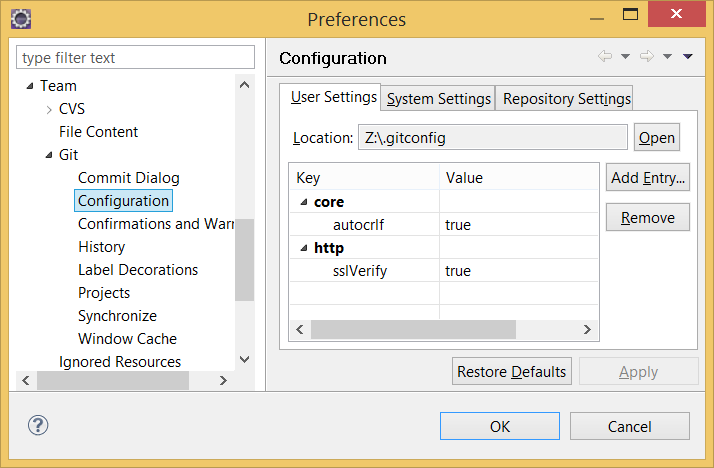This screenshot has height=468, width=714.
Task: Select Configuration in the Git tree
Action: (123, 201)
